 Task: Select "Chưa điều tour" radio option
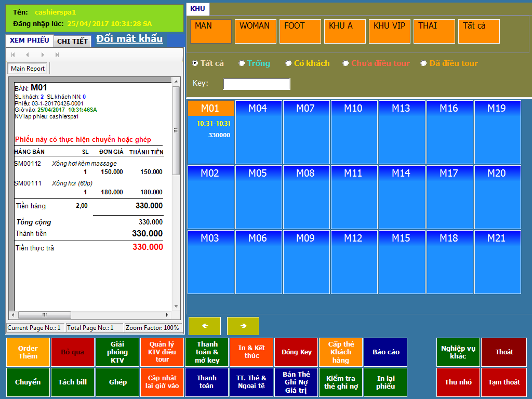[x=346, y=63]
